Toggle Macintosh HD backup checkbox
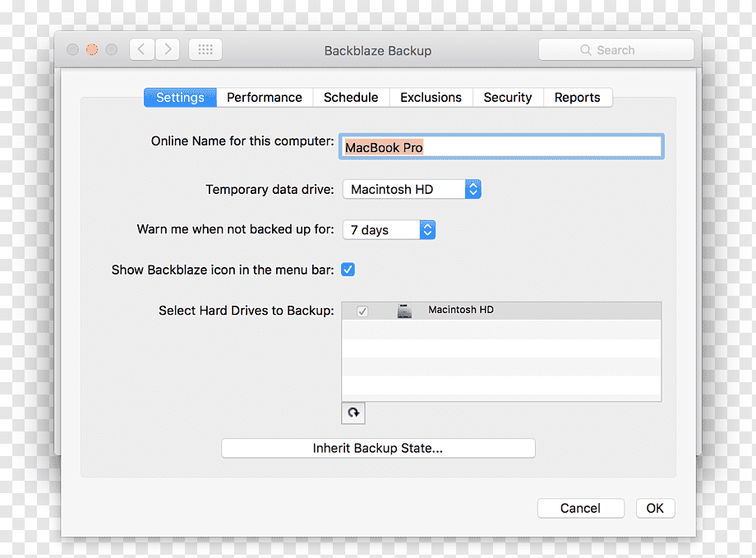Viewport: 756px width, 558px height. (x=362, y=311)
